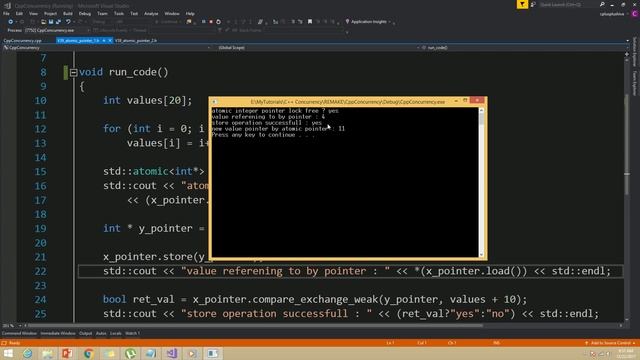640x360 pixels.
Task: Open the Process CppConcurrency.exe dropdown
Action: pyautogui.click(x=56, y=30)
